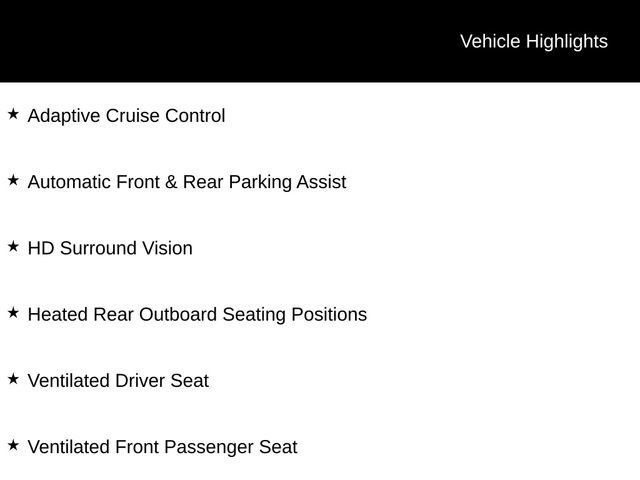Click Automatic Front & Rear Parking Assist text
Viewport: 640px width, 480px height.
click(x=186, y=182)
